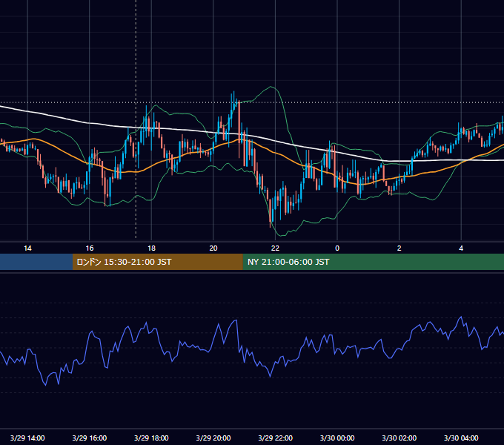The width and height of the screenshot is (504, 445).
Task: Click the 16 hour label on the price chart axis
Action: (x=90, y=248)
